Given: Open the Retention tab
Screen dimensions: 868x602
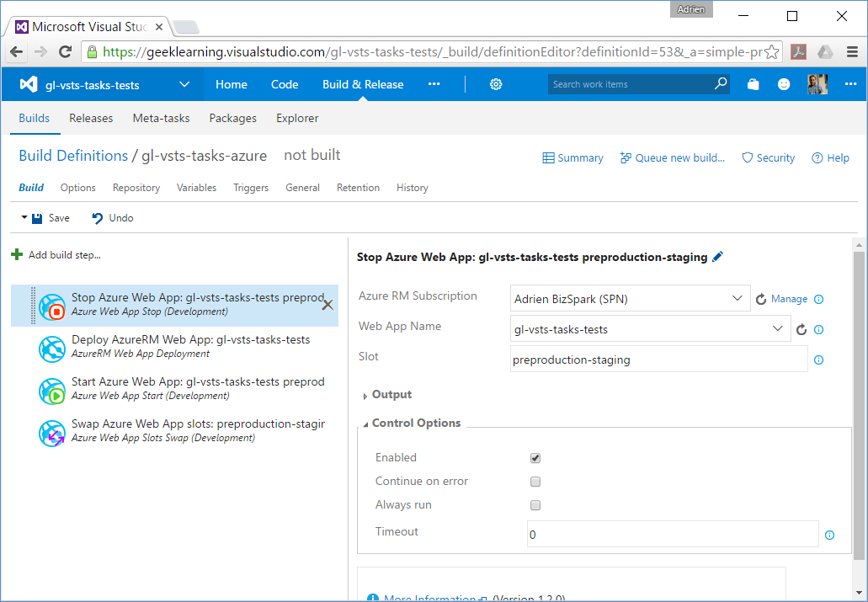Looking at the screenshot, I should click(358, 188).
